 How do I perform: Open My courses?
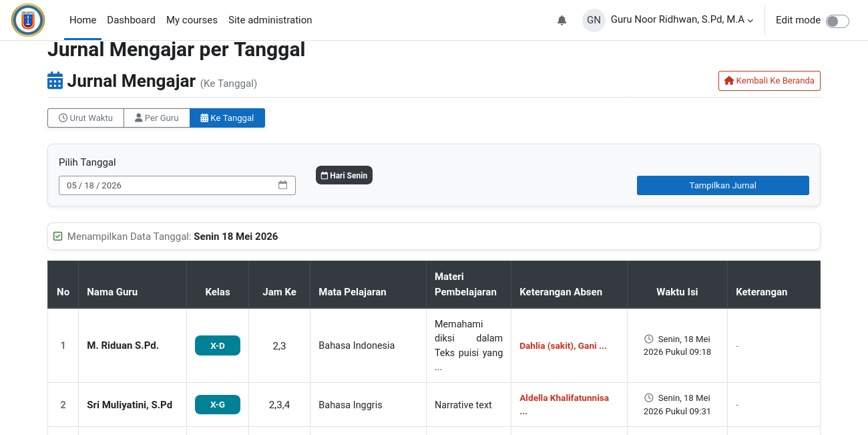click(192, 20)
